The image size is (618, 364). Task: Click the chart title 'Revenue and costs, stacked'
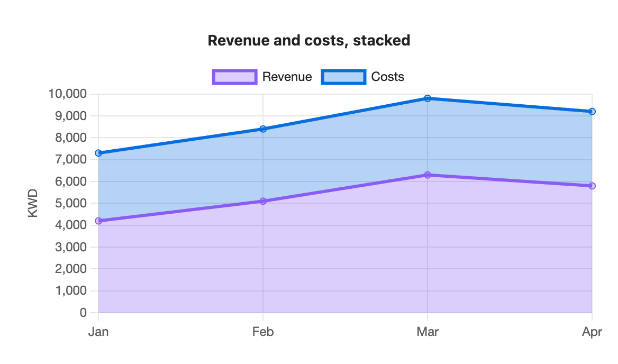tap(309, 41)
